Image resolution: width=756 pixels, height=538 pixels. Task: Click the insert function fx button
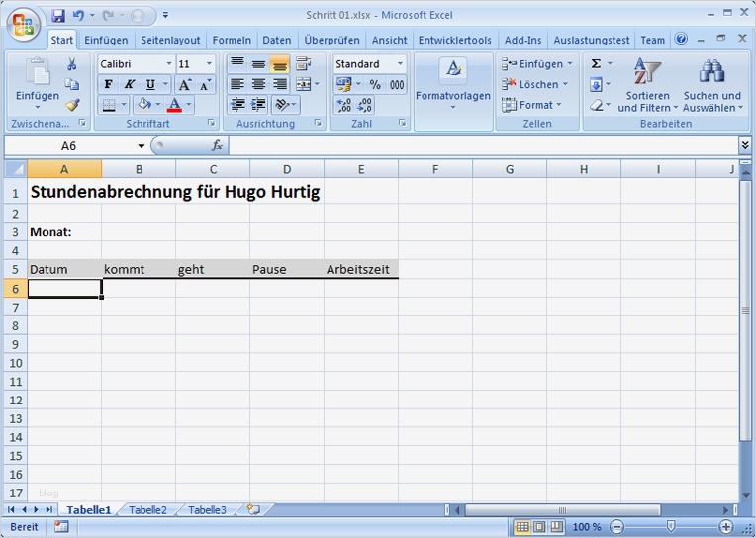[x=217, y=145]
